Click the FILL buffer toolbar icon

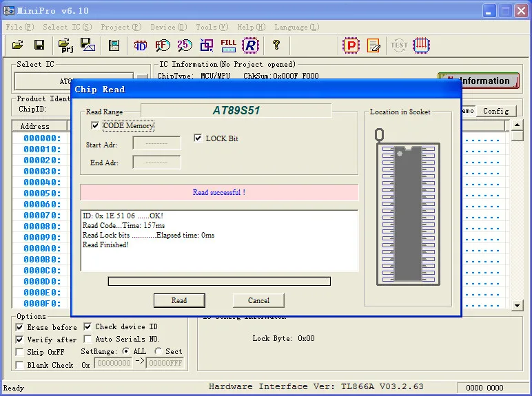click(228, 45)
